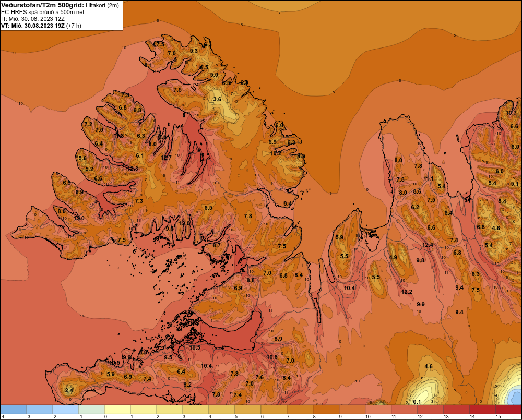Image resolution: width=522 pixels, height=420 pixels.
Task: Click the '0' label on the color scale
Action: (x=106, y=417)
